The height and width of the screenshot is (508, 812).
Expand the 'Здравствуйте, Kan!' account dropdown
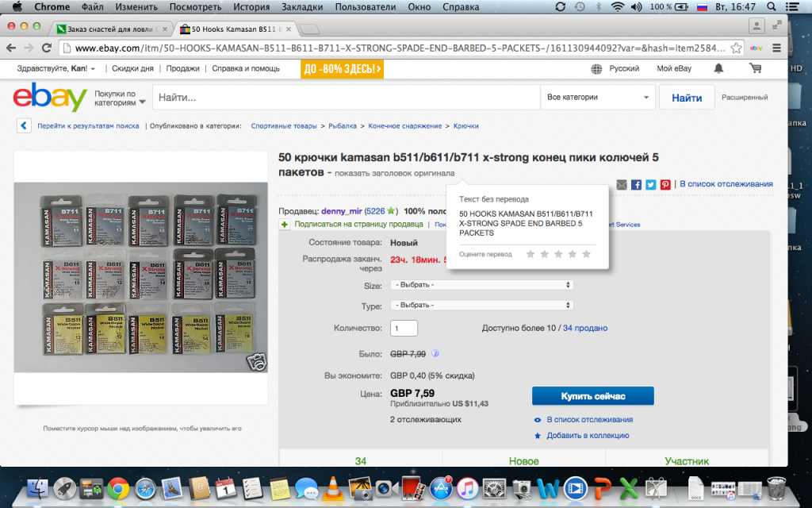click(x=56, y=68)
